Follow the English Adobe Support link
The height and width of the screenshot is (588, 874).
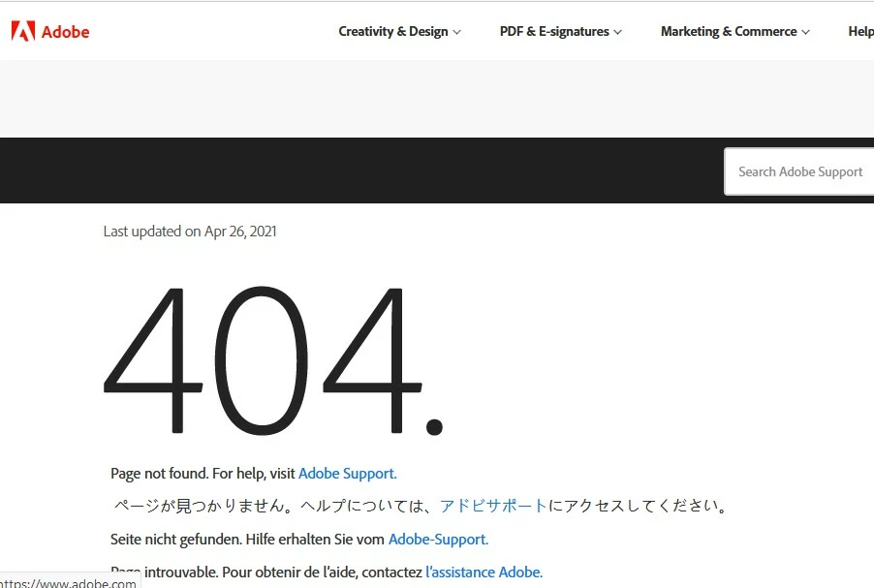[347, 473]
